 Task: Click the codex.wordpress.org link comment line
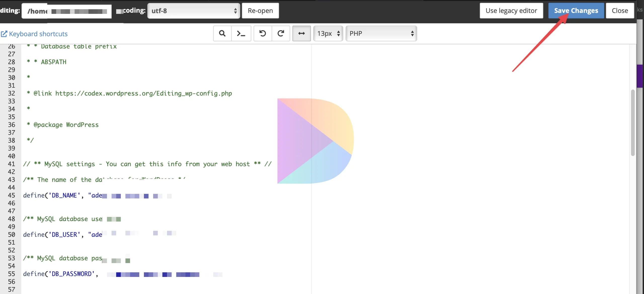coord(129,93)
